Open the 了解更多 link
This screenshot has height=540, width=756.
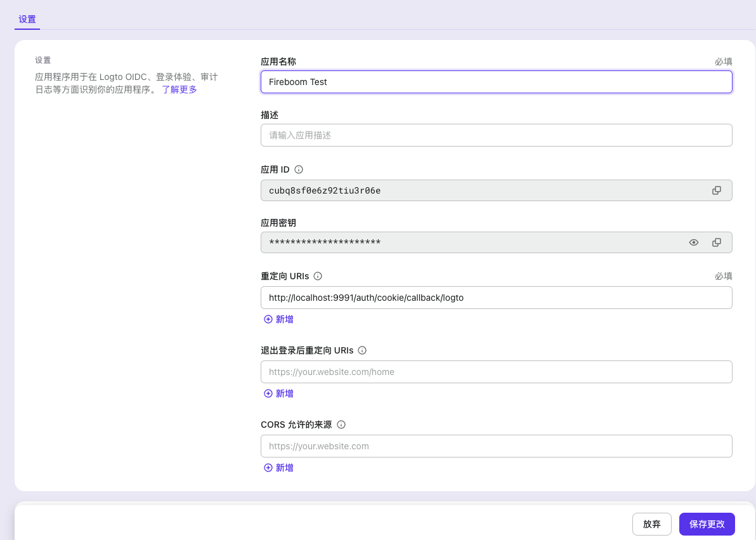click(x=179, y=89)
